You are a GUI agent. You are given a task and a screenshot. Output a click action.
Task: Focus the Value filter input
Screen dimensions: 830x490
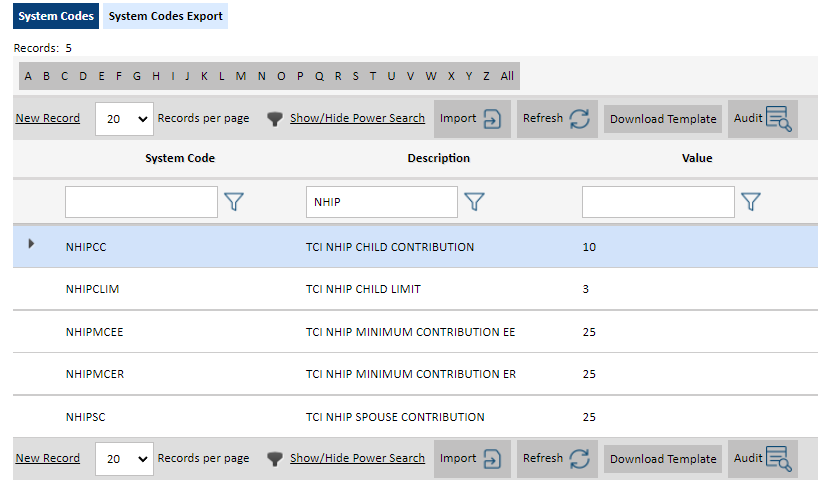coord(658,202)
